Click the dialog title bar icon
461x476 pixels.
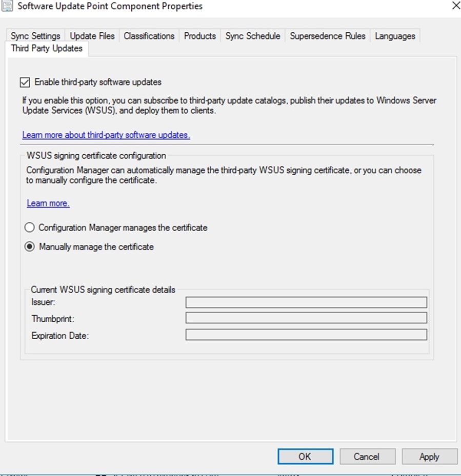point(7,6)
